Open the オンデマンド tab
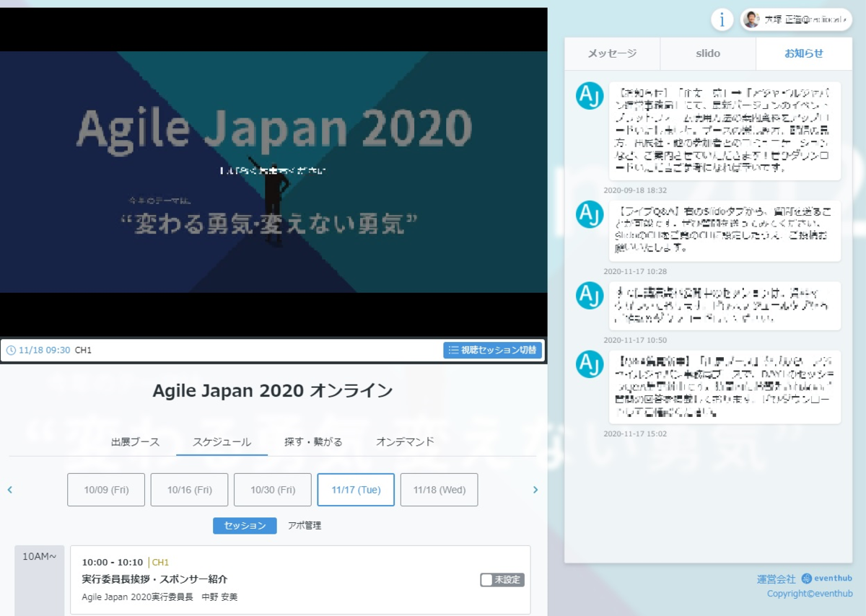866x616 pixels. [405, 441]
